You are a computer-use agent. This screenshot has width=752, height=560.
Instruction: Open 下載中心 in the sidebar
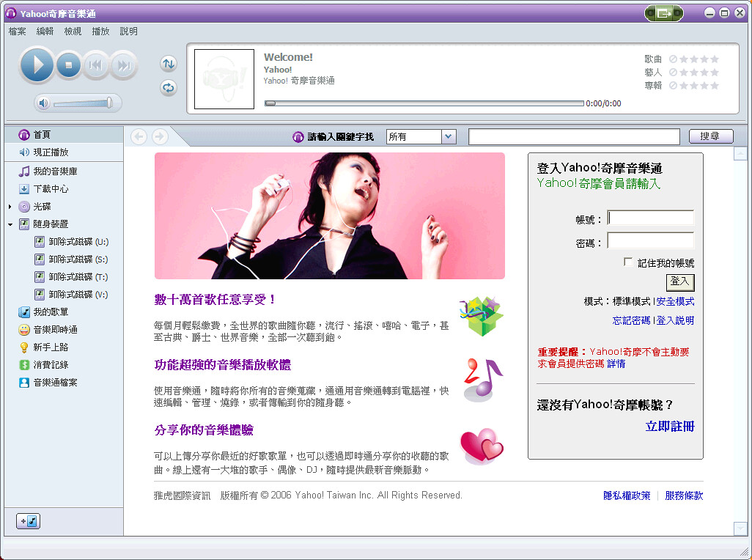coord(51,189)
